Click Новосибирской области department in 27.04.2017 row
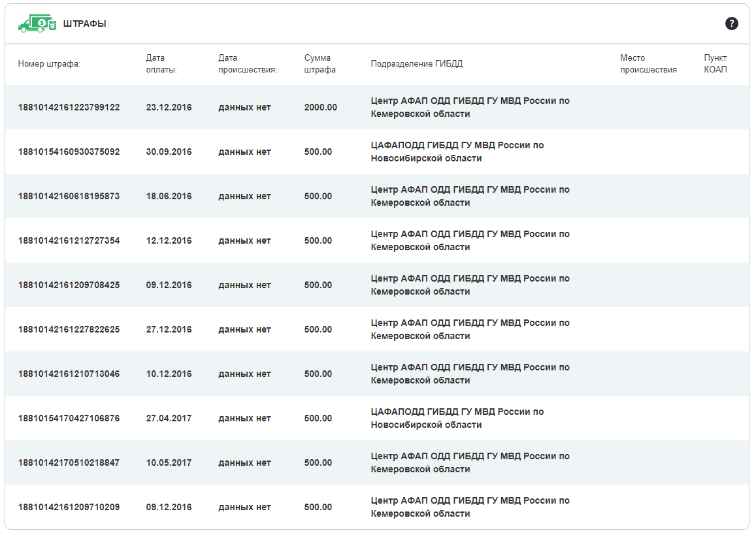Image resolution: width=756 pixels, height=535 pixels. coord(457,418)
